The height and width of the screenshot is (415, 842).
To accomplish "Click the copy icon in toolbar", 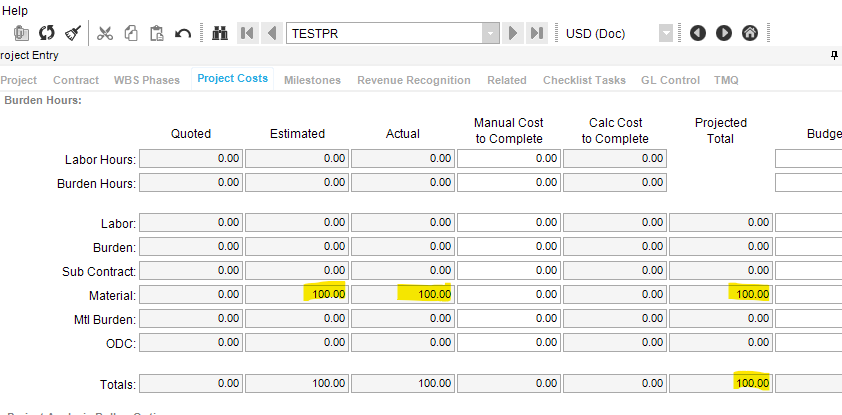I will [131, 33].
